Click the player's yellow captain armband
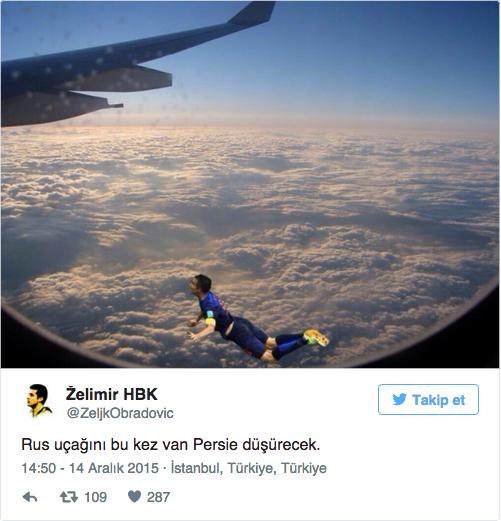The width and height of the screenshot is (501, 521). (x=211, y=323)
